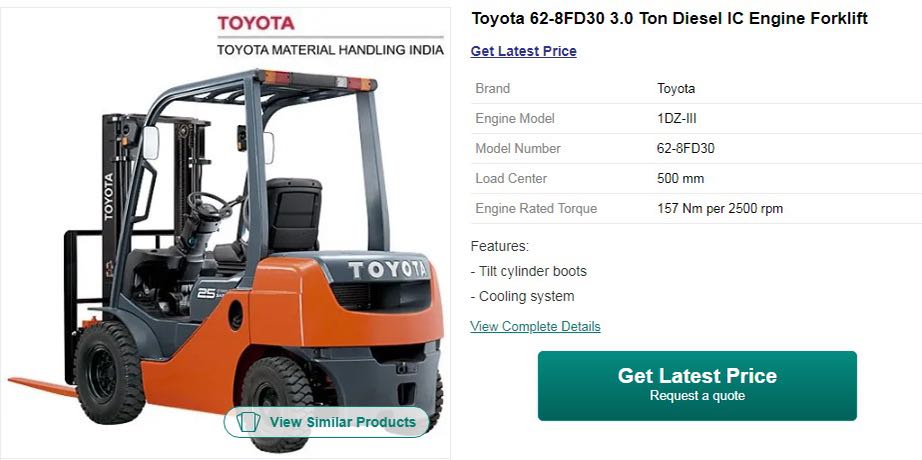Click the Engine Model row label
Image resolution: width=922 pixels, height=460 pixels.
(515, 119)
